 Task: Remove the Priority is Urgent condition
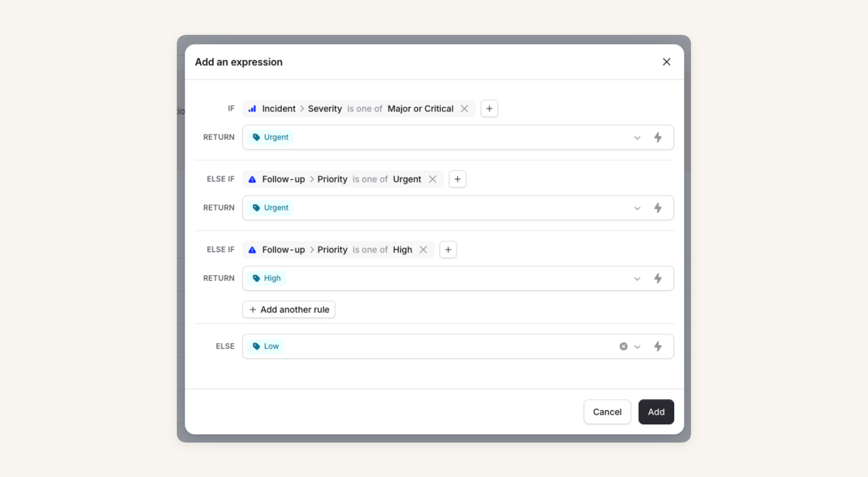[432, 179]
